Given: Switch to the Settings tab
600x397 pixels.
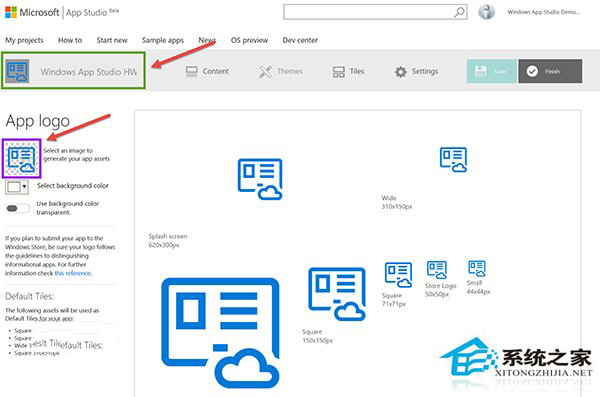Looking at the screenshot, I should tap(416, 72).
